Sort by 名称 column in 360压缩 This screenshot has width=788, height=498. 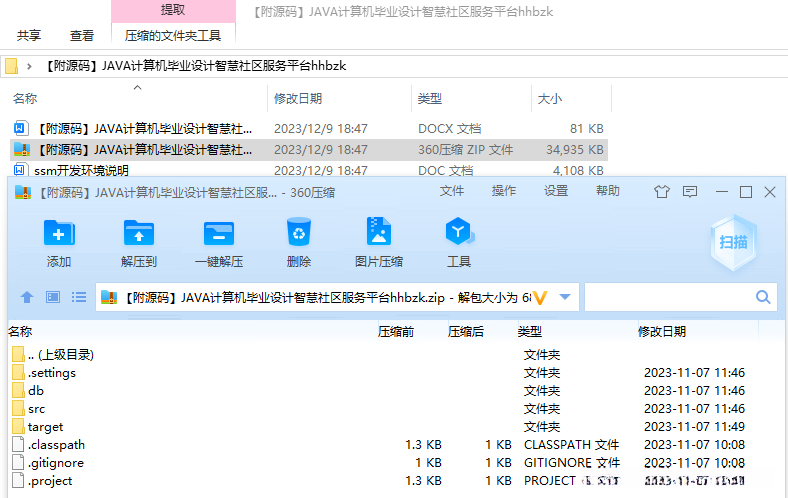coord(20,332)
